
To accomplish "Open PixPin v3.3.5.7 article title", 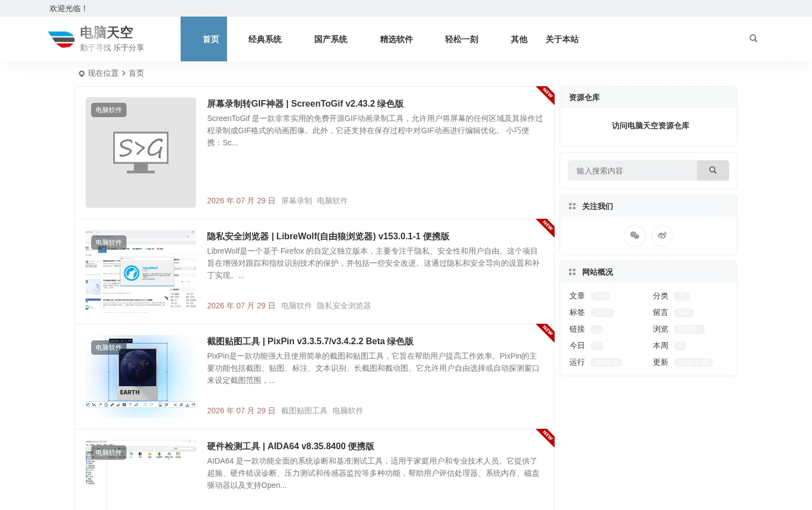I will tap(310, 341).
